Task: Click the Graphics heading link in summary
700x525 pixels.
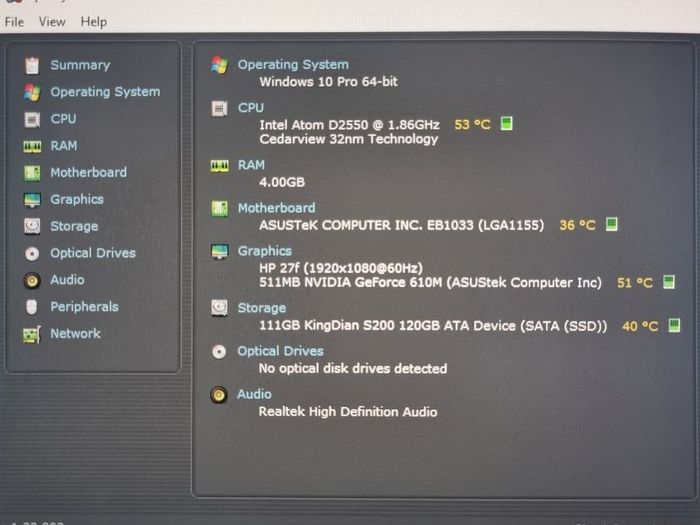Action: click(x=265, y=251)
